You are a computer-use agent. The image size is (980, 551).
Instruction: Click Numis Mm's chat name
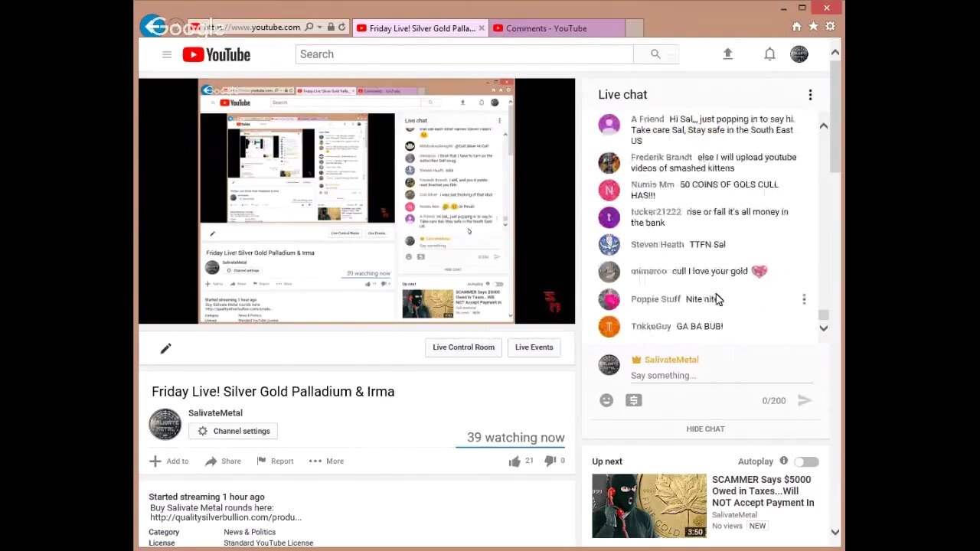(x=652, y=184)
